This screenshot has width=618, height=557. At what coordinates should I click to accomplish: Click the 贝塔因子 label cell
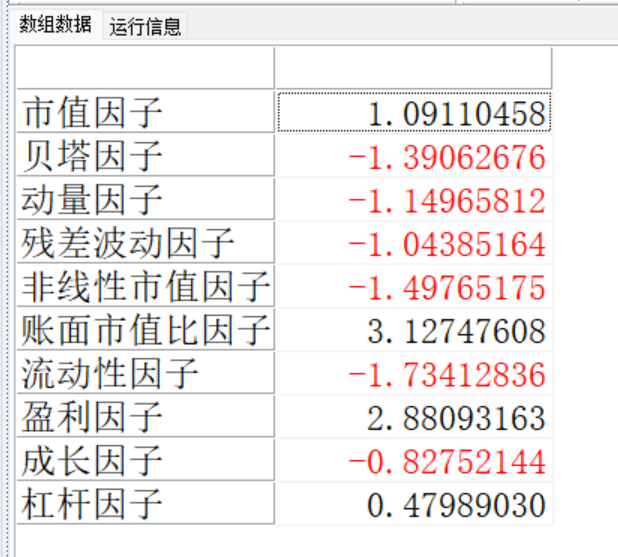coord(145,156)
